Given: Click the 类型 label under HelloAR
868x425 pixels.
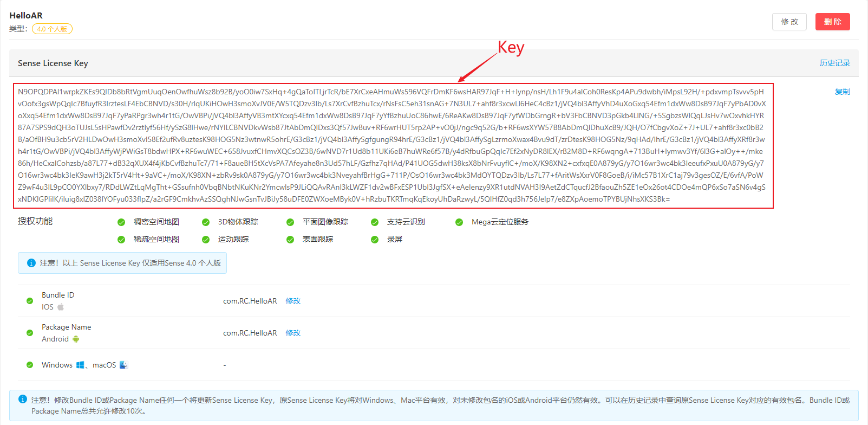Looking at the screenshot, I should pos(18,29).
